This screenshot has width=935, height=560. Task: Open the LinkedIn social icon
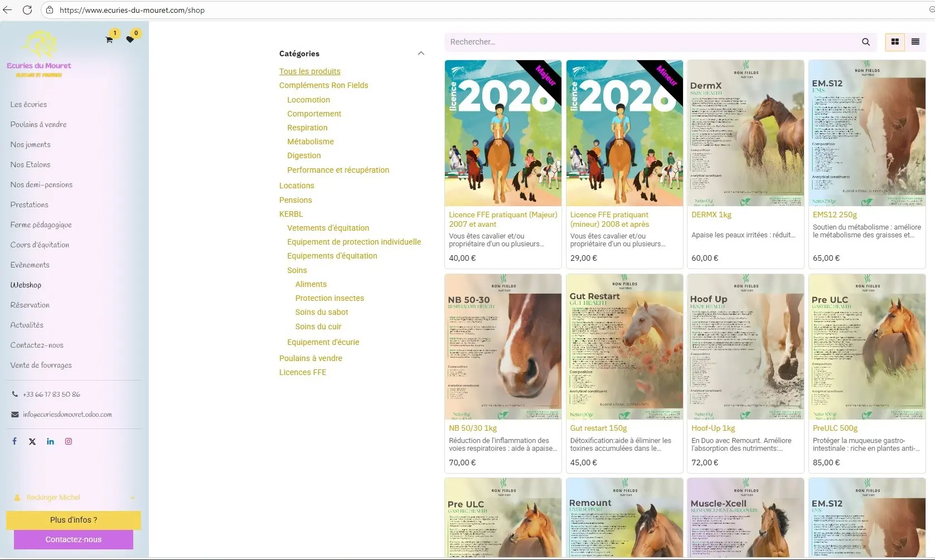point(50,441)
